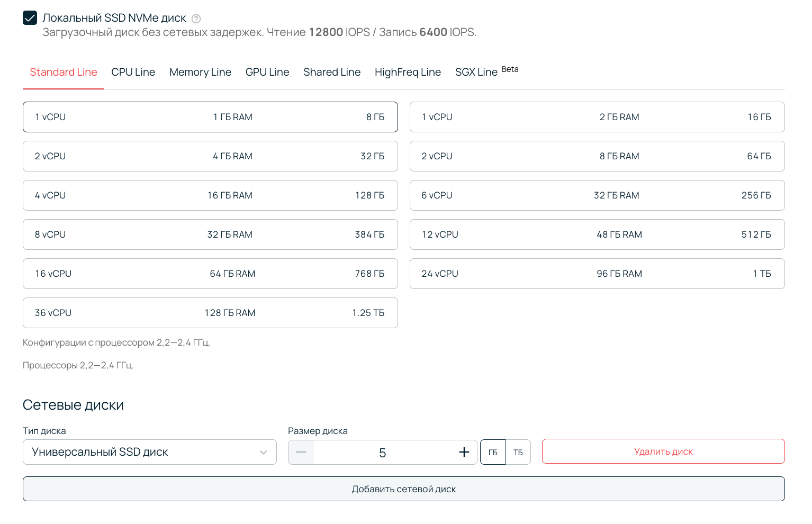Switch disk size unit to ТБ
812x524 pixels.
coord(518,452)
